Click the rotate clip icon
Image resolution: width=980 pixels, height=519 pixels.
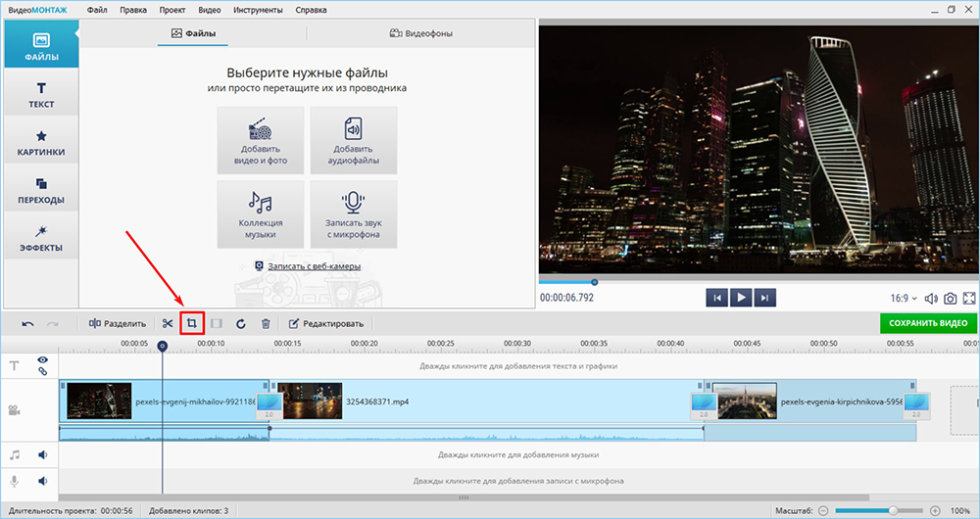coord(241,323)
